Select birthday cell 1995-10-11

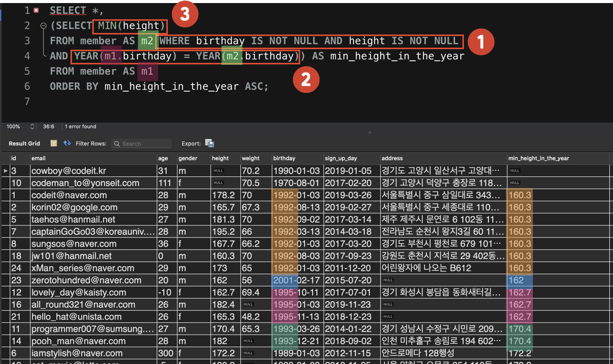298,293
